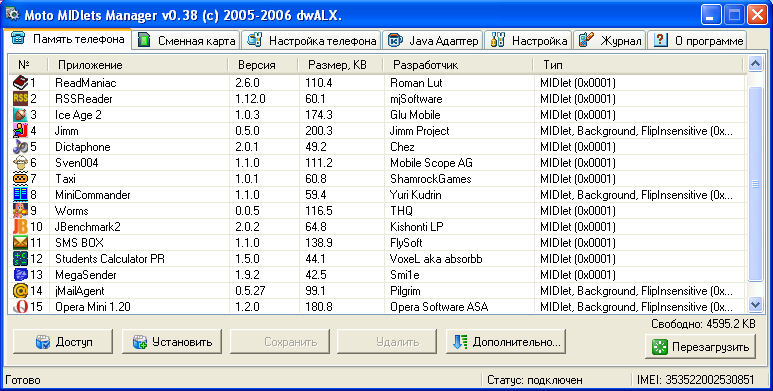Select the jMailAgent application name
Image resolution: width=773 pixels, height=391 pixels.
click(79, 291)
